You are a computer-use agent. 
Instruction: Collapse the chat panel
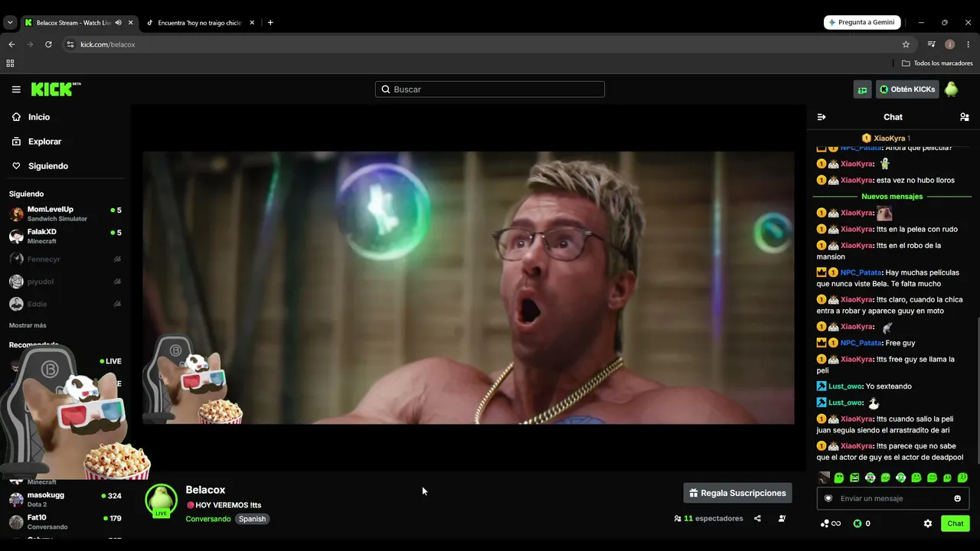[x=822, y=117]
